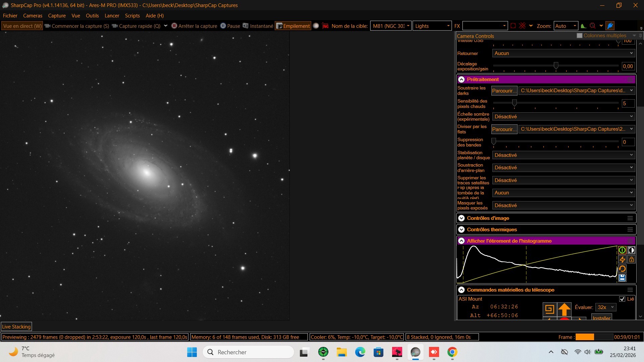Enable the Colonnes multiples checkbox
The image size is (644, 362).
(579, 36)
